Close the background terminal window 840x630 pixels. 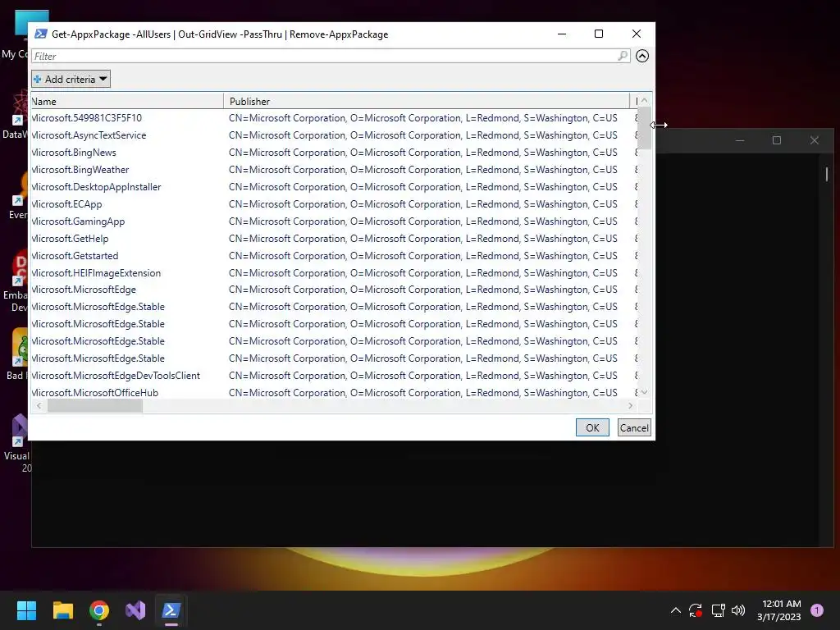pos(815,140)
